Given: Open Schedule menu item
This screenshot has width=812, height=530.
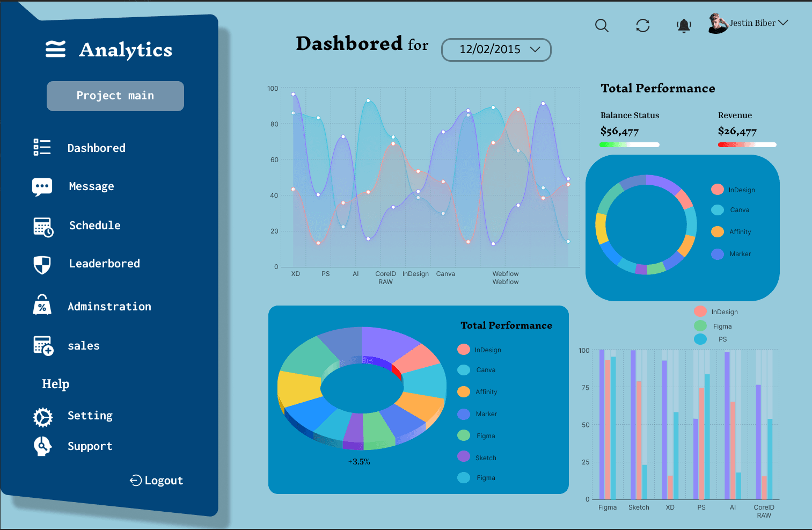Looking at the screenshot, I should 95,226.
